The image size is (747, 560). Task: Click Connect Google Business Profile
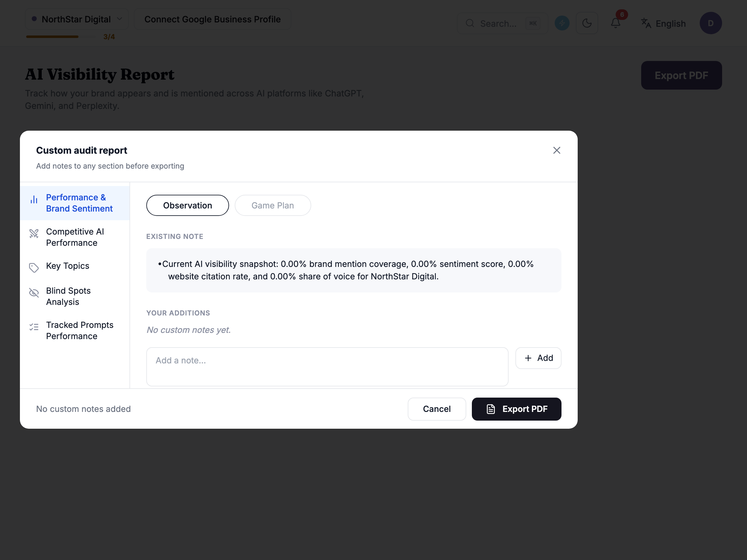pyautogui.click(x=212, y=19)
